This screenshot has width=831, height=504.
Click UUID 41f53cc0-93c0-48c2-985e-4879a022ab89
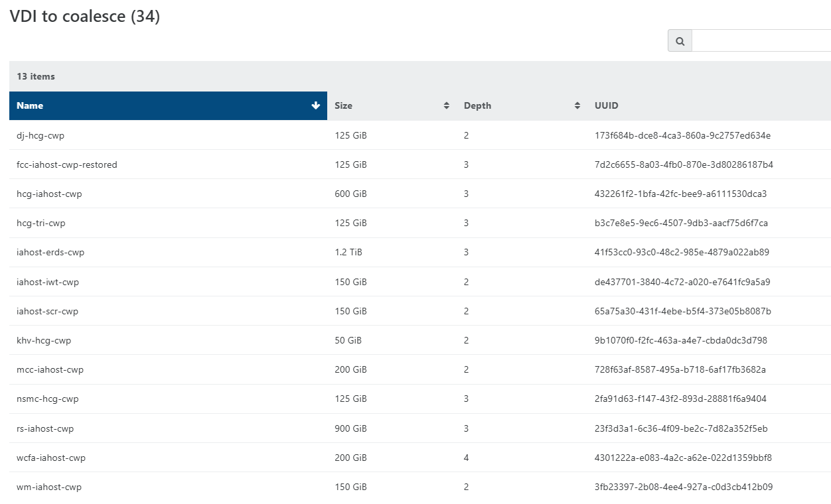click(x=682, y=252)
